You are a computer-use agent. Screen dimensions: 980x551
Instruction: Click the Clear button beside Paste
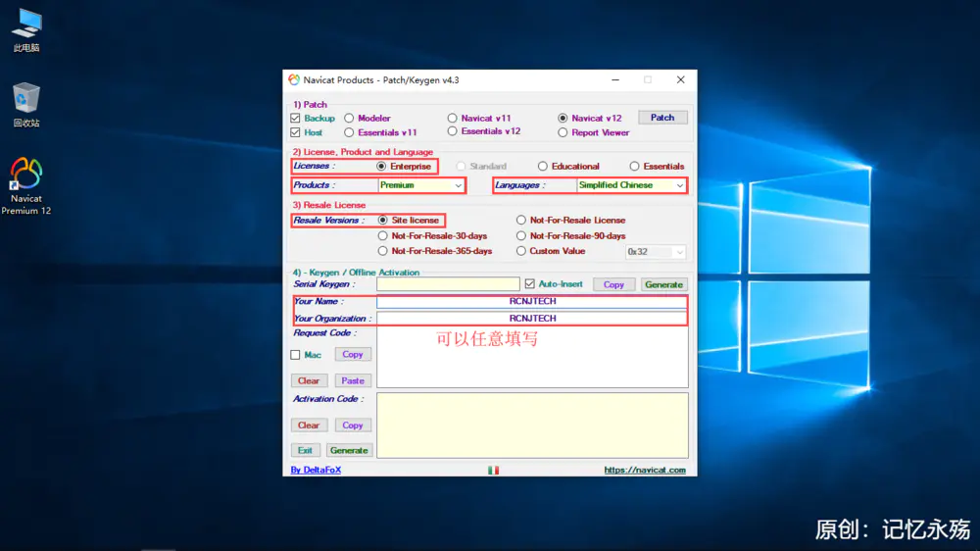[309, 380]
